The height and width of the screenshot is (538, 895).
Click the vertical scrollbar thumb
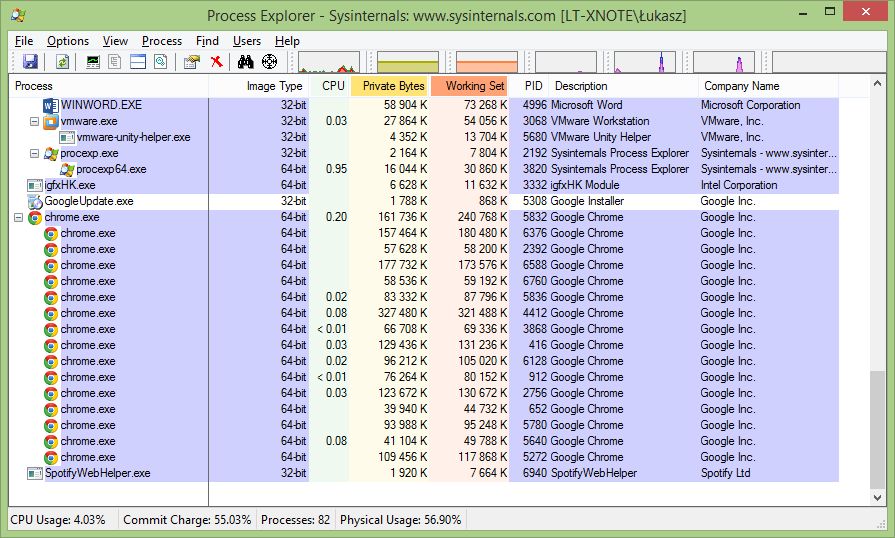877,429
